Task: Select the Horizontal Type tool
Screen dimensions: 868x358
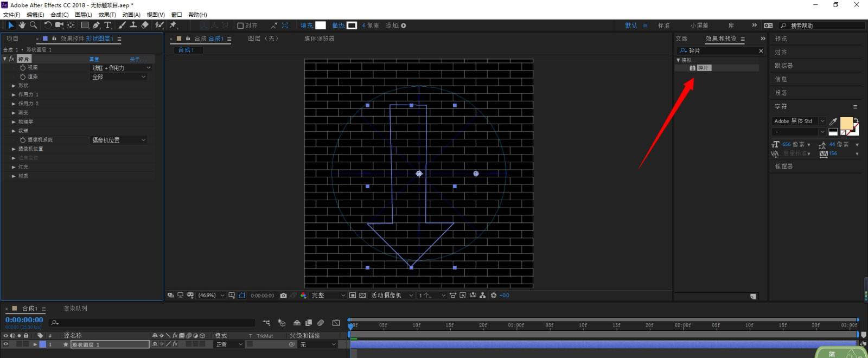Action: [107, 25]
